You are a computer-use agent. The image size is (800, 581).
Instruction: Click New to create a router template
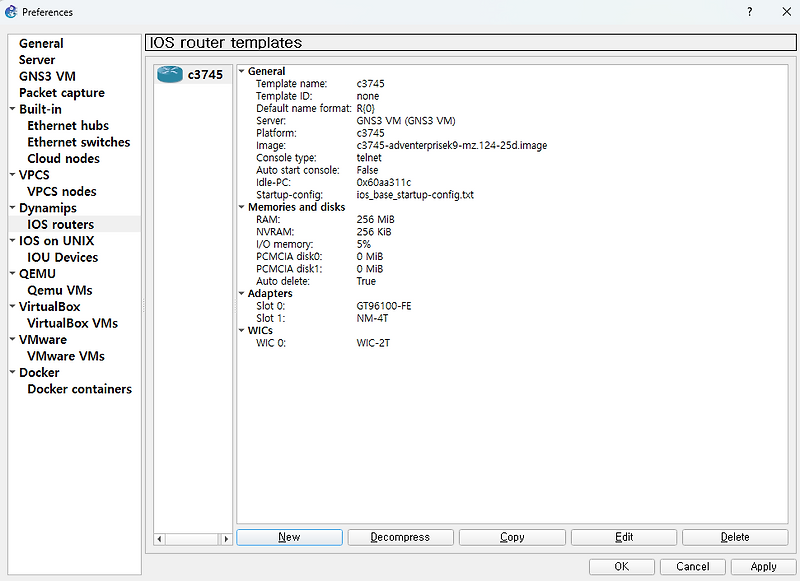(289, 536)
